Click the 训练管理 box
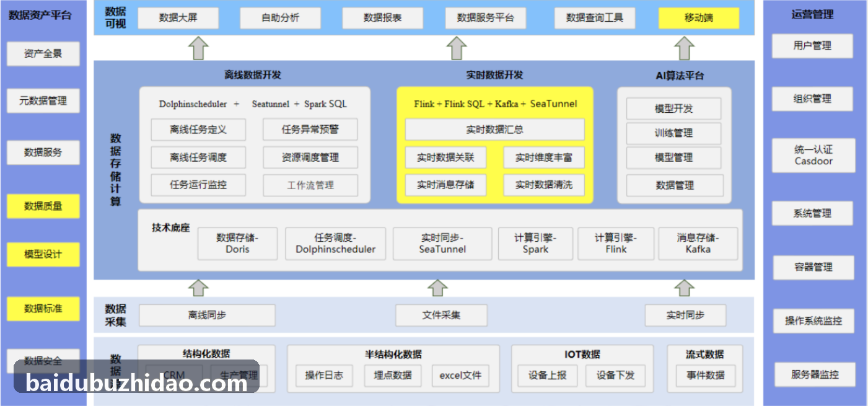 (673, 133)
